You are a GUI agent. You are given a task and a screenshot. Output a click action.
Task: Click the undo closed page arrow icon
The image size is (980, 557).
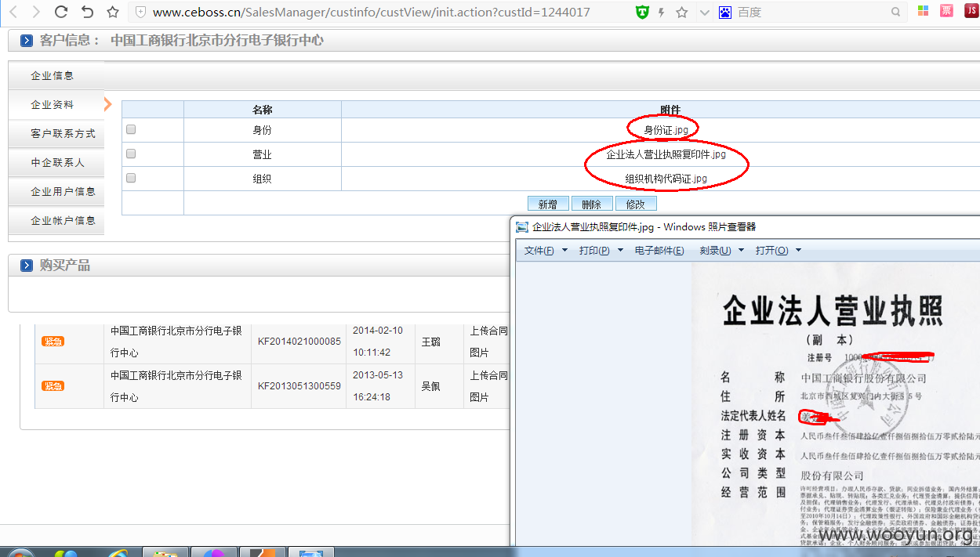click(x=87, y=12)
